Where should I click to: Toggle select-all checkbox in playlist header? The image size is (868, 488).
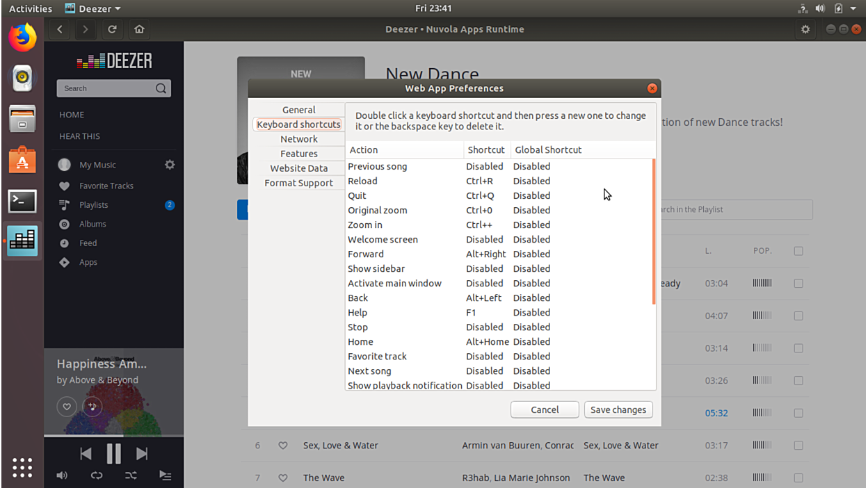[x=798, y=251]
